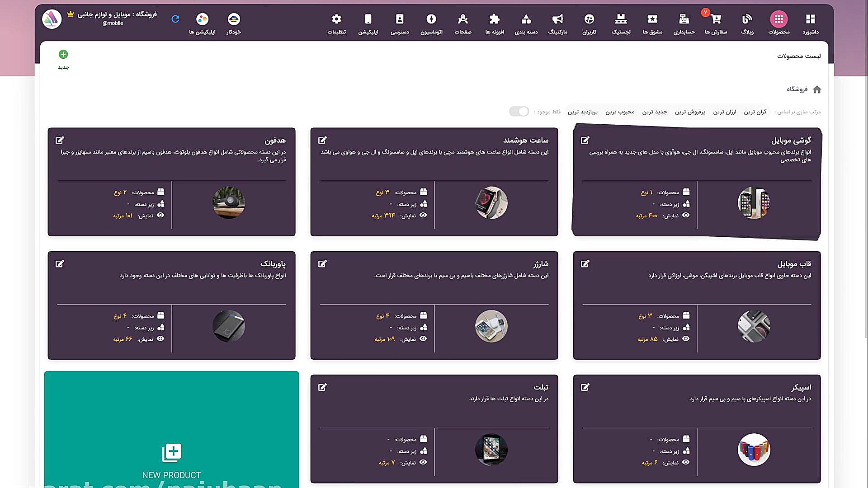The image size is (868, 488).
Task: Click the edit icon on the هدفون card
Action: (60, 141)
